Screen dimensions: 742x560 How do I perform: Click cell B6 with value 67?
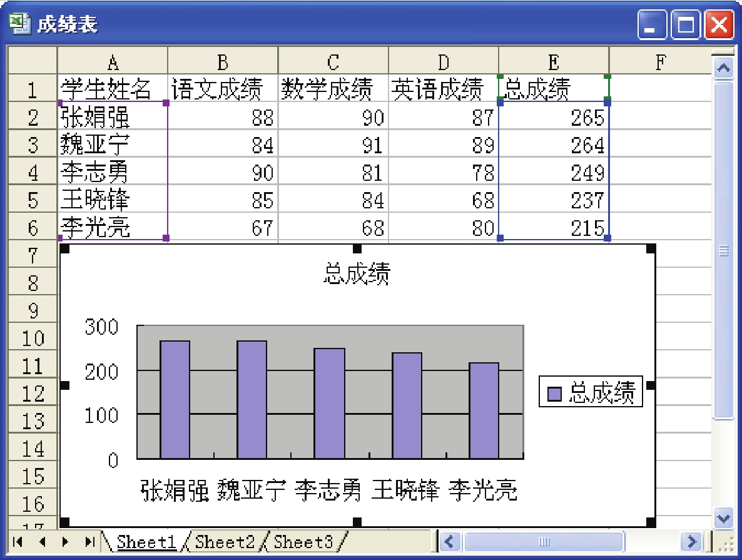[223, 227]
